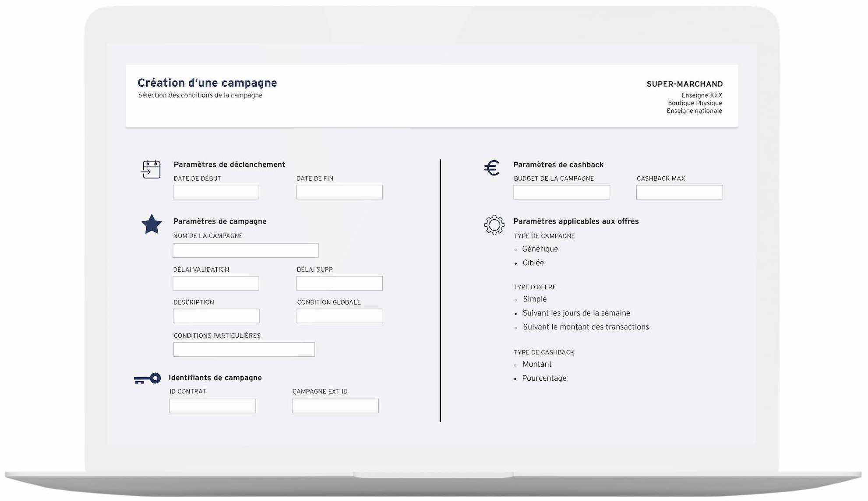Click the Sélection des conditions de la campagne subtitle
This screenshot has height=501, width=868.
200,95
